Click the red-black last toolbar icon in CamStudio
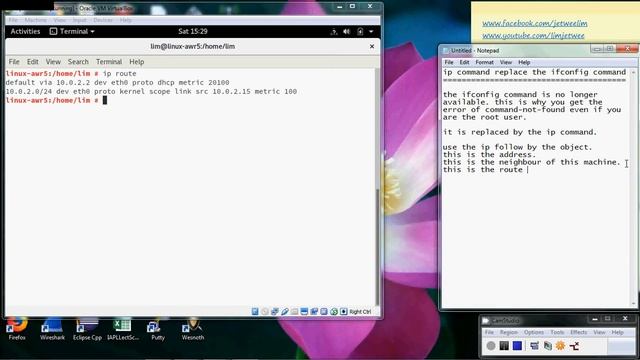This screenshot has width=640, height=360. coord(574,346)
